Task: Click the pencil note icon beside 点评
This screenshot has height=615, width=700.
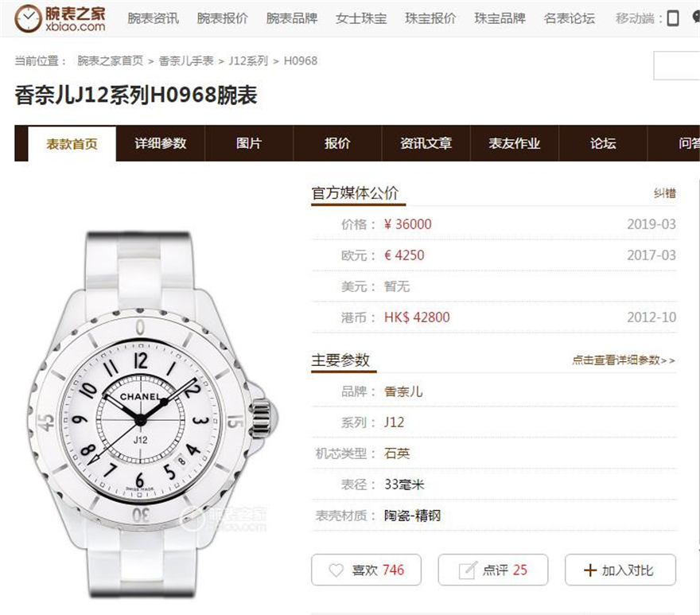Action: (x=468, y=570)
